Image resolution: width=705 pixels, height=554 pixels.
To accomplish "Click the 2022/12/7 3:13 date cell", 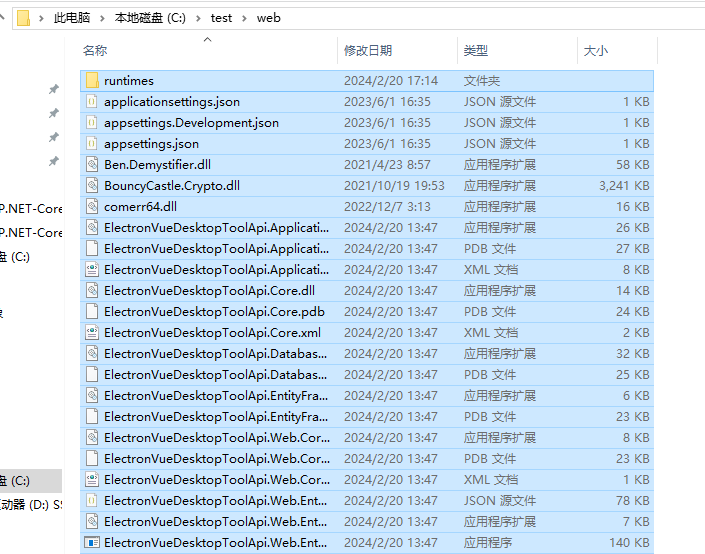I will point(387,206).
